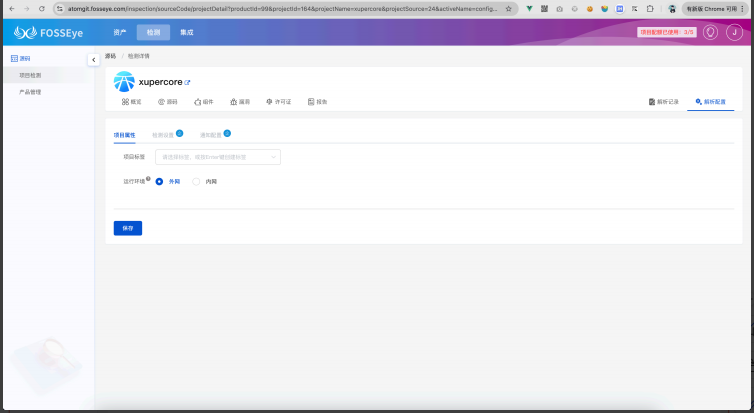
Task: Open the 漏洞 vulnerabilities tab
Action: [240, 101]
